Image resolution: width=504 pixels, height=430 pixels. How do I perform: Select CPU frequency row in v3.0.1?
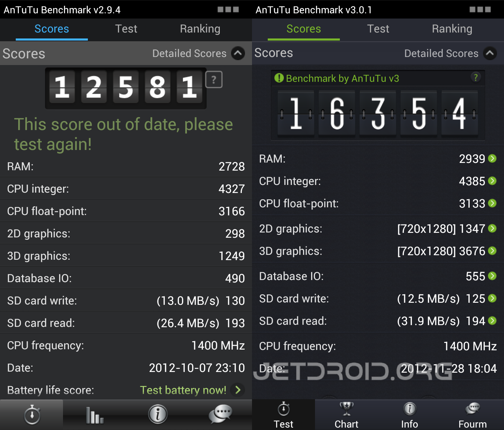tap(378, 346)
